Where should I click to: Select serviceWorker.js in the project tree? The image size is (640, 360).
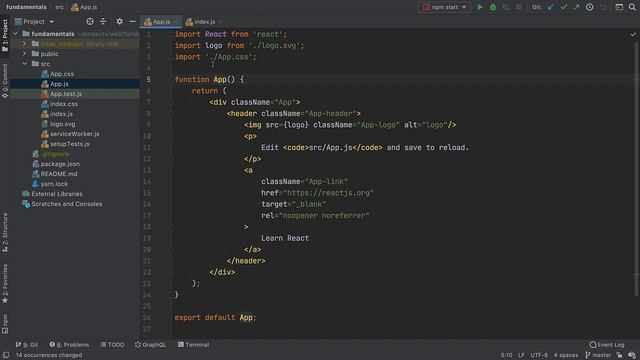pyautogui.click(x=74, y=134)
